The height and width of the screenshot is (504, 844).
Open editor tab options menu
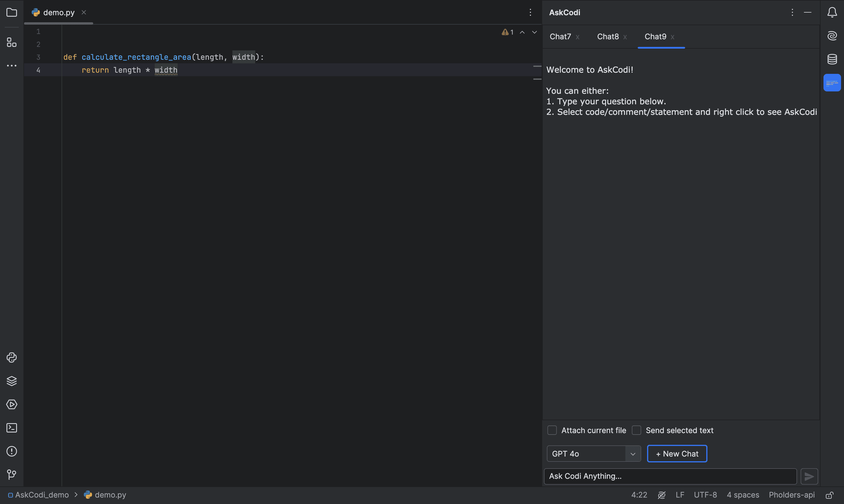click(530, 13)
